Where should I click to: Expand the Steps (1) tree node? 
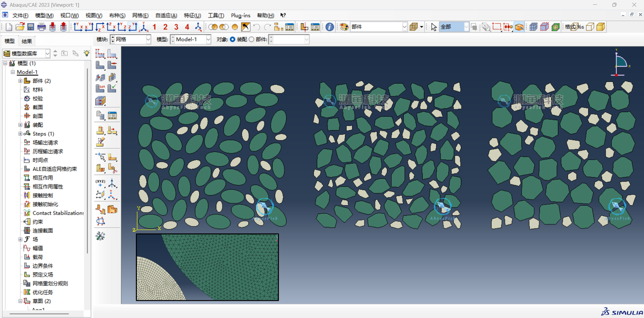tap(20, 134)
